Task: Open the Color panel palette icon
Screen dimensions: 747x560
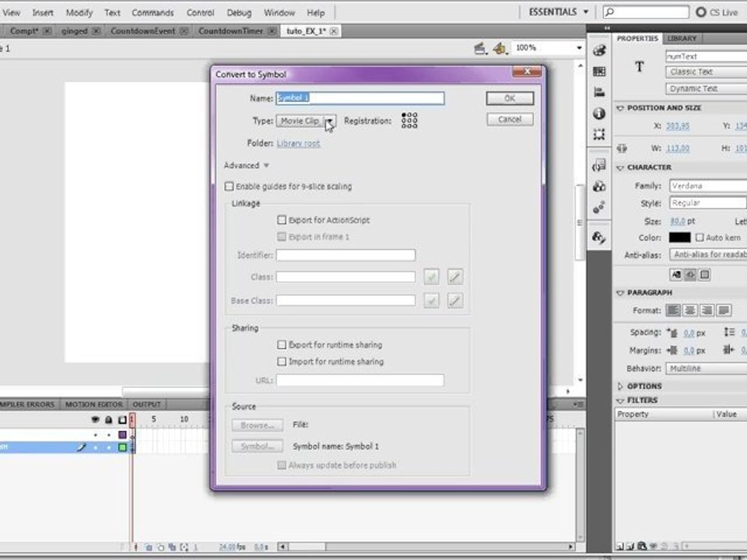Action: [599, 50]
